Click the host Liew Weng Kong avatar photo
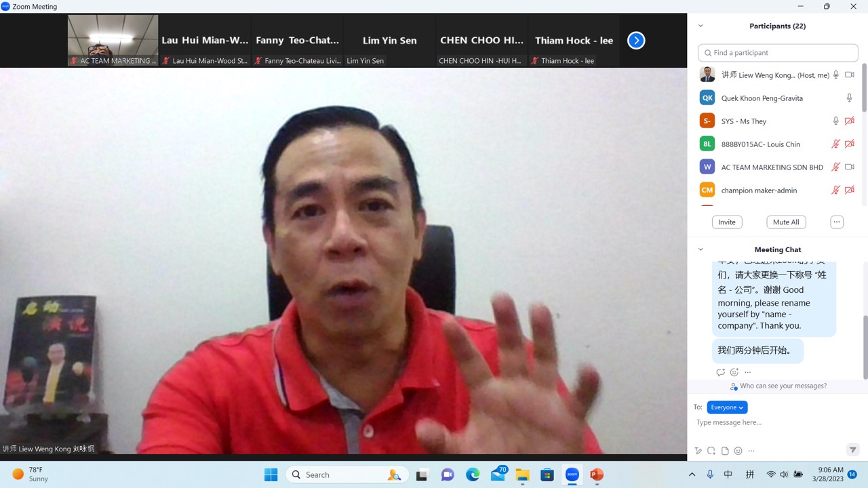The height and width of the screenshot is (488, 868). click(707, 75)
